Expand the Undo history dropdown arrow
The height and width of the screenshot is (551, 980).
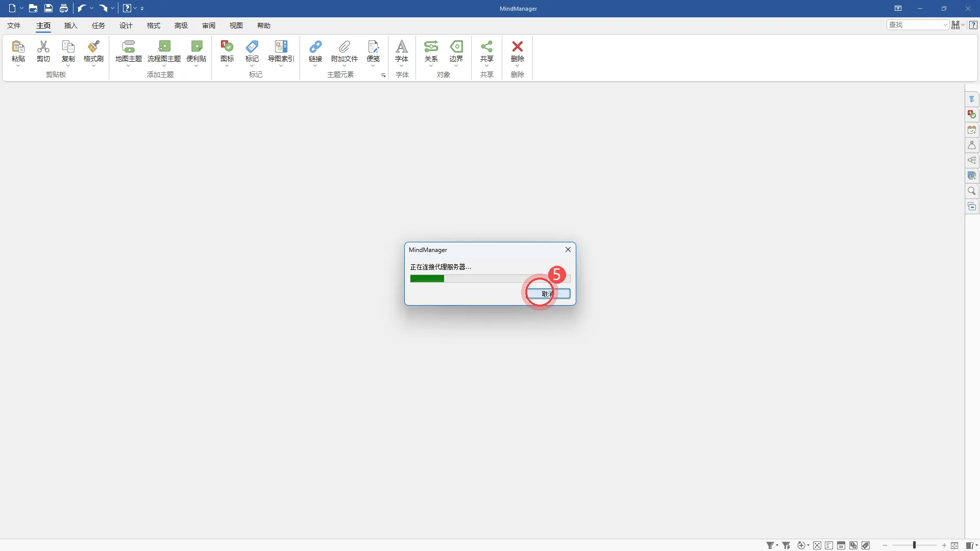pos(92,8)
